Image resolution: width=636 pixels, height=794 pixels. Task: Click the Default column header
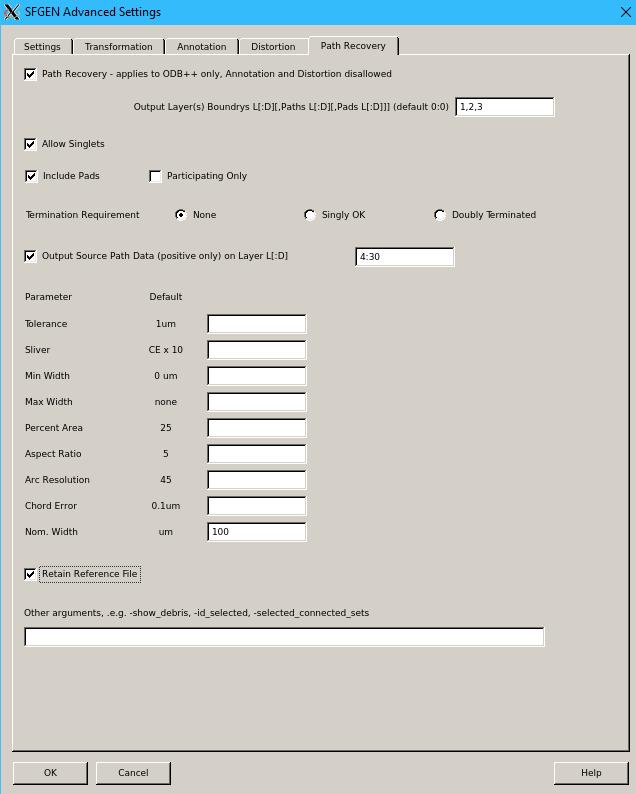[166, 297]
